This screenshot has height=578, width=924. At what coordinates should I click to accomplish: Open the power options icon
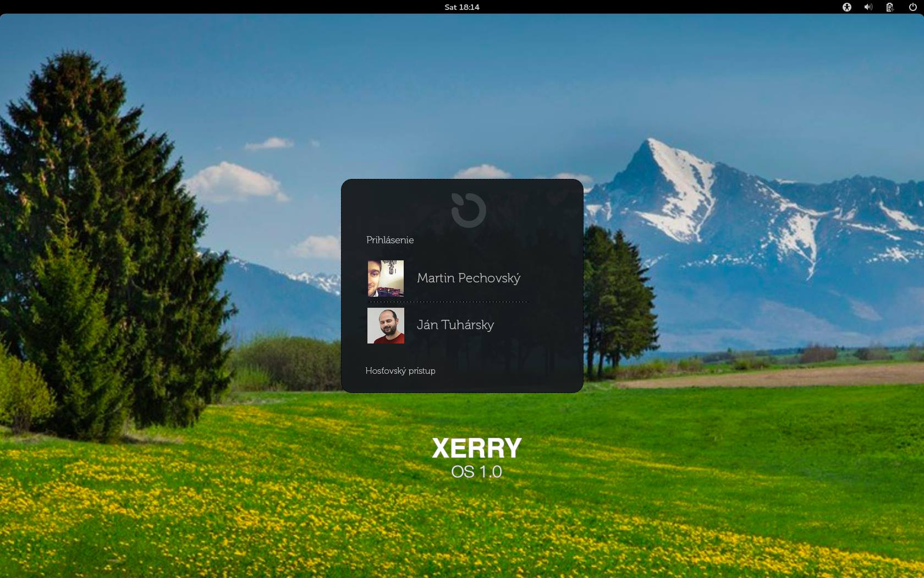[x=912, y=7]
